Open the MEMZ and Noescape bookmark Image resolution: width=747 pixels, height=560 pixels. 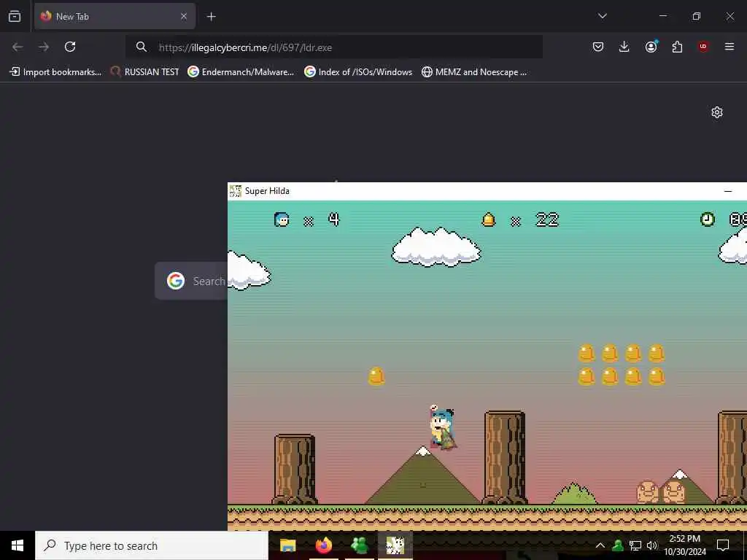tap(474, 72)
